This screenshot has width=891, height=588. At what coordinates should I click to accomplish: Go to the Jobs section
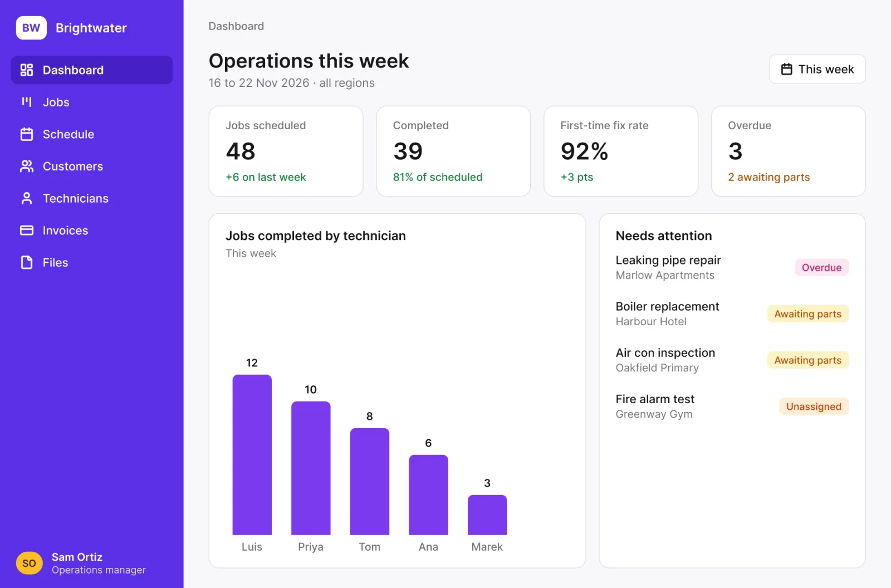click(92, 102)
